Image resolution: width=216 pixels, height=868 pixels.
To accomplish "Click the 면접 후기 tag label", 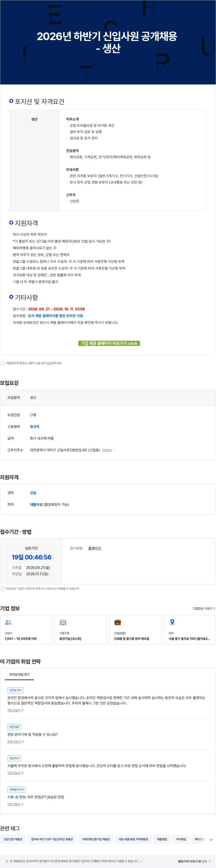I will point(14,758).
